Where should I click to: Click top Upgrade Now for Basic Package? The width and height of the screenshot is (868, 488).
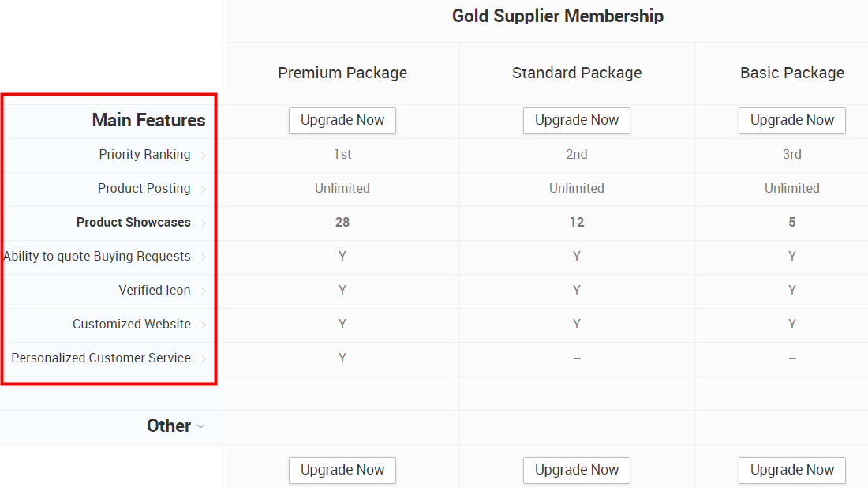click(x=791, y=120)
